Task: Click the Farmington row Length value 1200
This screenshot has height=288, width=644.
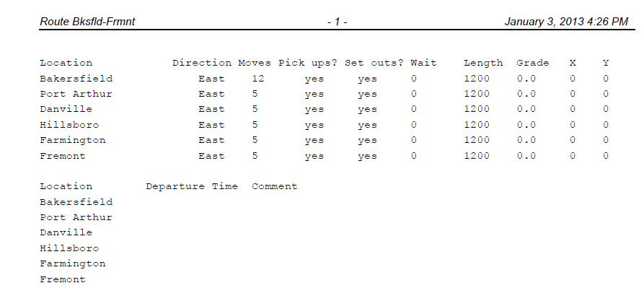Action: [x=477, y=140]
